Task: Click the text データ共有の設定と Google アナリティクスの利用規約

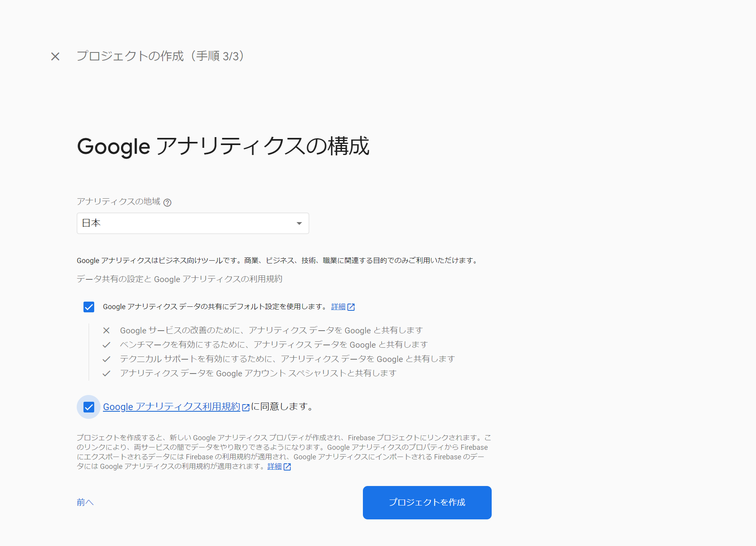Action: coord(180,279)
